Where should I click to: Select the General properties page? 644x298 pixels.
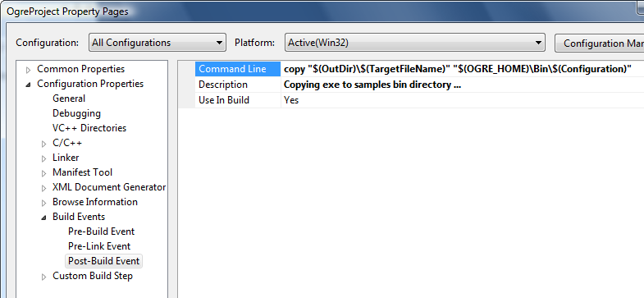click(x=69, y=99)
